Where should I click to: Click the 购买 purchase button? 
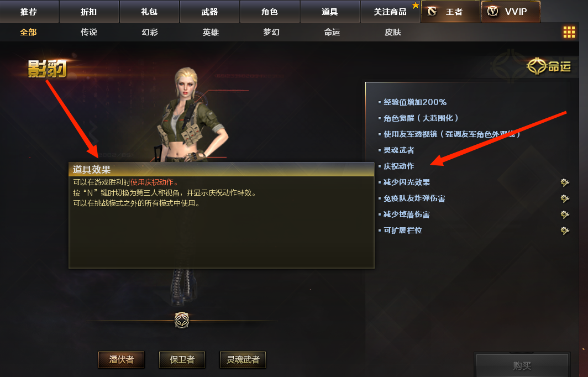tap(522, 365)
